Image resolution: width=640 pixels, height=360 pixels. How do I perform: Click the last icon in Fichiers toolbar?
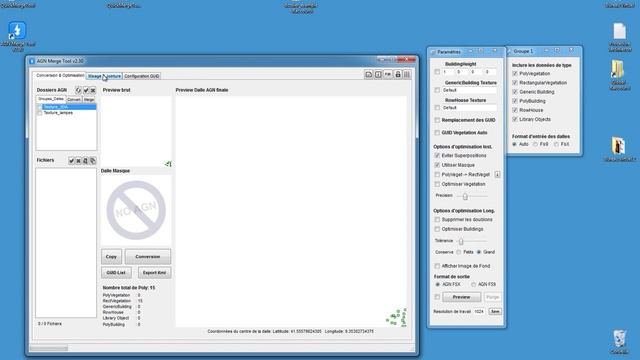[93, 161]
